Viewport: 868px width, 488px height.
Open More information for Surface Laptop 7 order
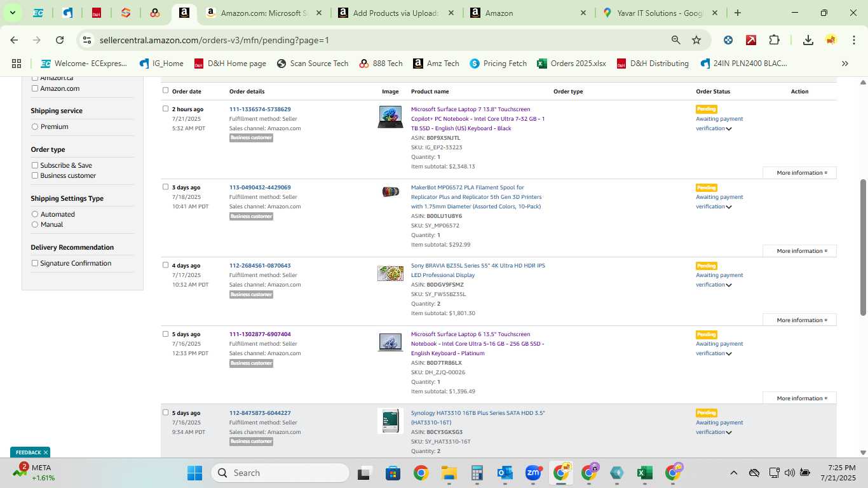pyautogui.click(x=799, y=173)
